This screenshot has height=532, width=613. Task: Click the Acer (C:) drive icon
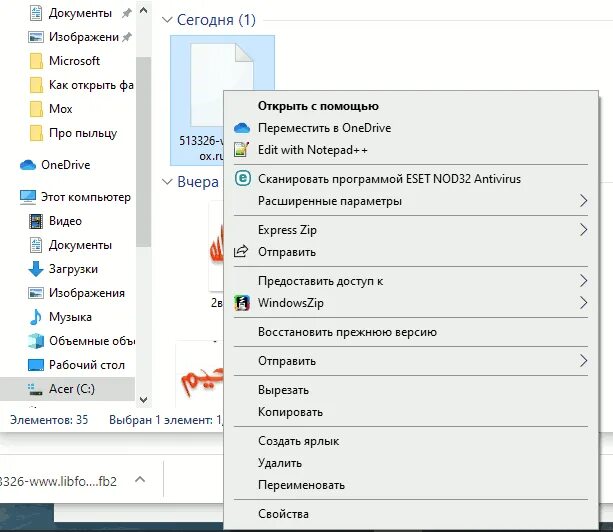tap(35, 389)
